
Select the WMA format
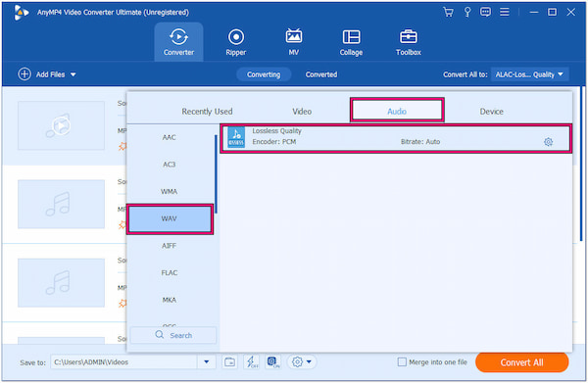170,192
